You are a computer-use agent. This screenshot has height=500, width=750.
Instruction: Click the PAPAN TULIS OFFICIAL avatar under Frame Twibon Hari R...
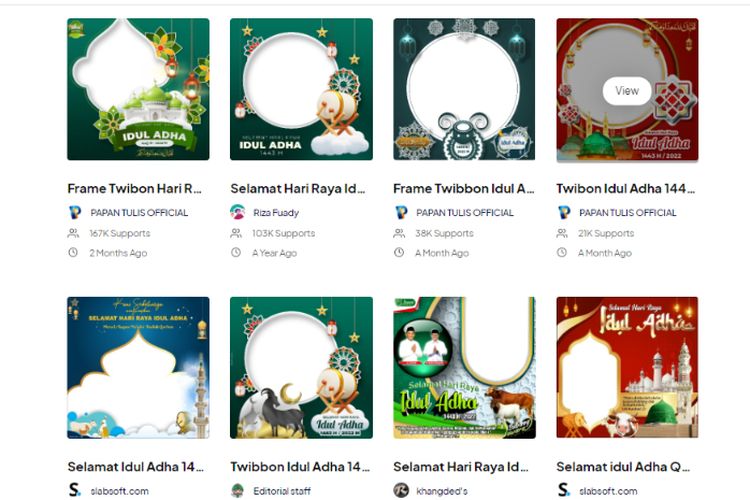[x=75, y=212]
